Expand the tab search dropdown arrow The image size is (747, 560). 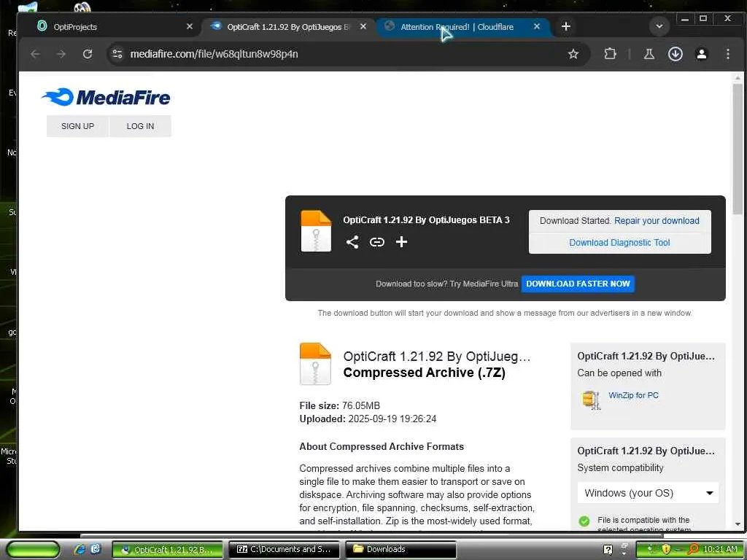(x=659, y=27)
